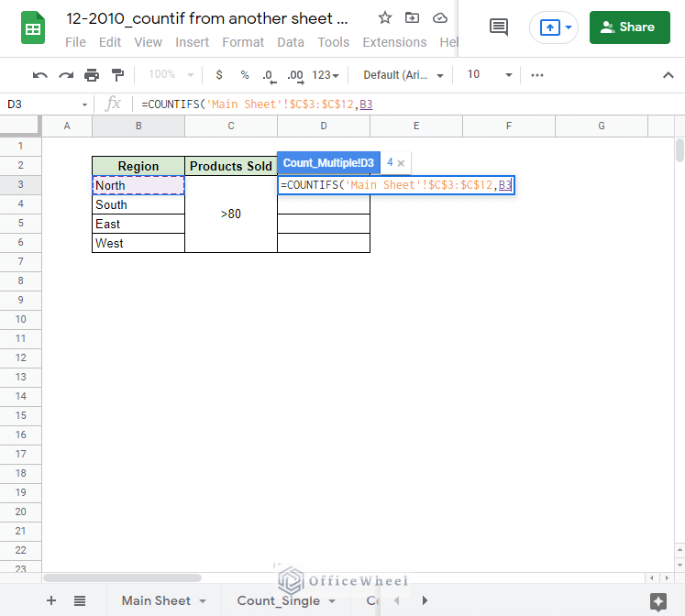Open the font family dropdown
The width and height of the screenshot is (685, 616).
click(x=403, y=75)
